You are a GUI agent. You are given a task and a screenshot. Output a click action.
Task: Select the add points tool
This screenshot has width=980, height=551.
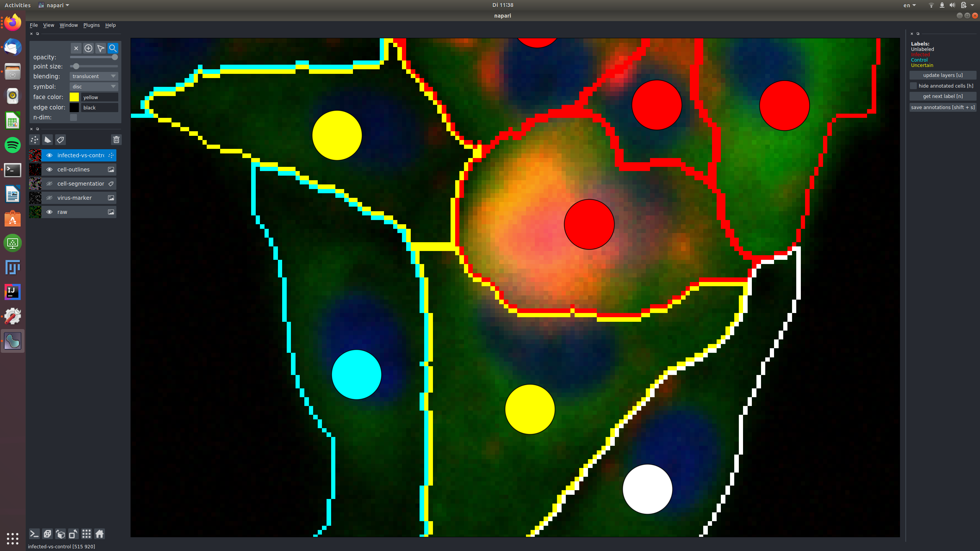point(88,48)
